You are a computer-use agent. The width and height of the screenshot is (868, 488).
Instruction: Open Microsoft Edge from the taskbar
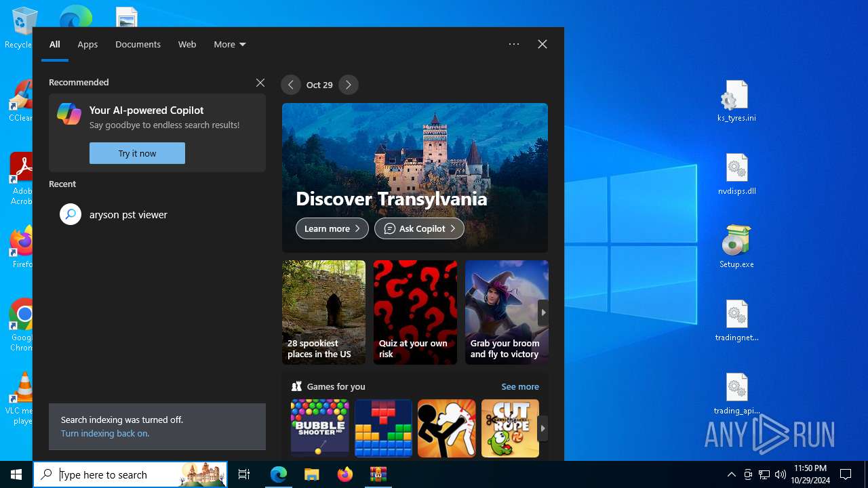279,474
